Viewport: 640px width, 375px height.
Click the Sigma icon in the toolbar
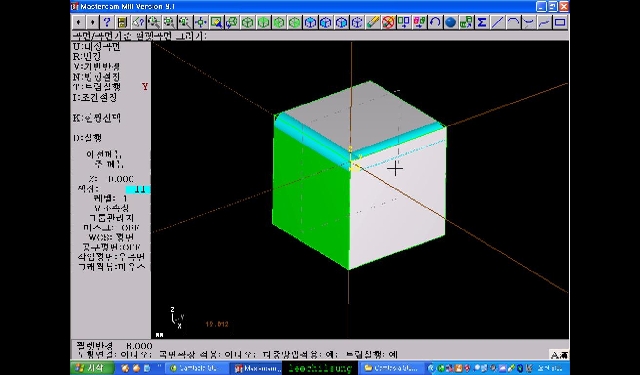[x=482, y=22]
